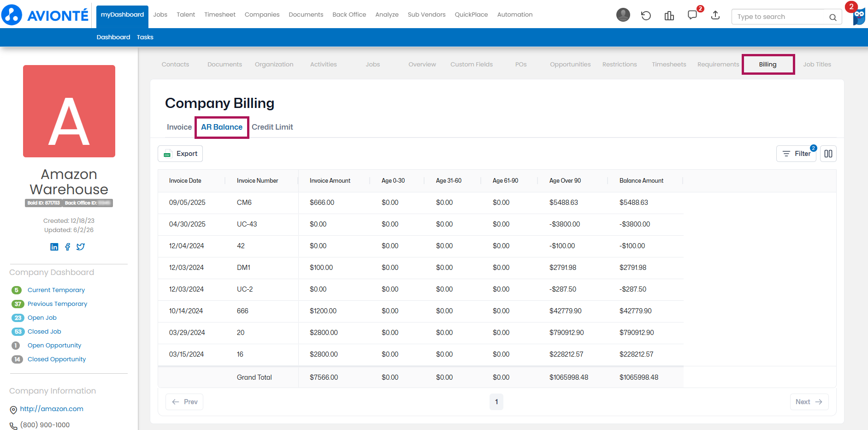Open the company Twitter icon

pyautogui.click(x=81, y=247)
